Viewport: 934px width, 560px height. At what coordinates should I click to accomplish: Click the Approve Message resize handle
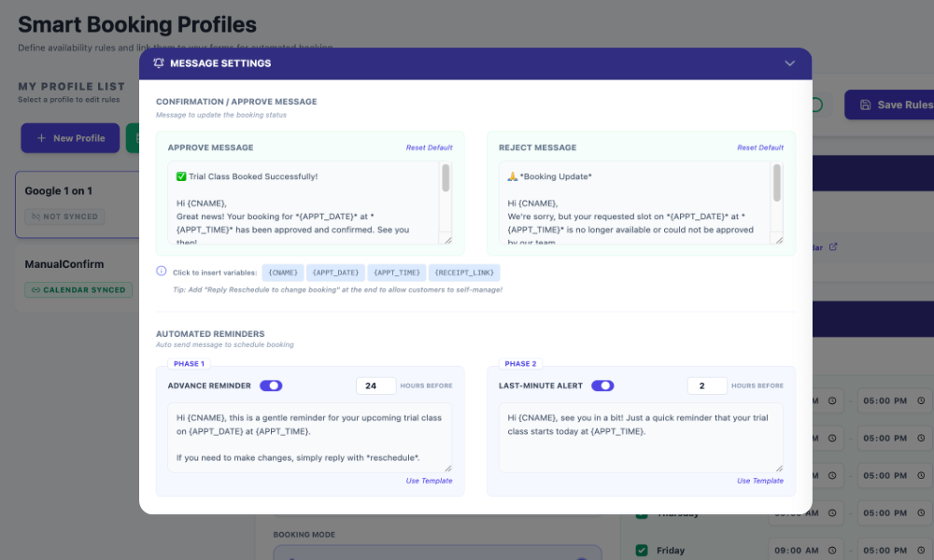(448, 240)
